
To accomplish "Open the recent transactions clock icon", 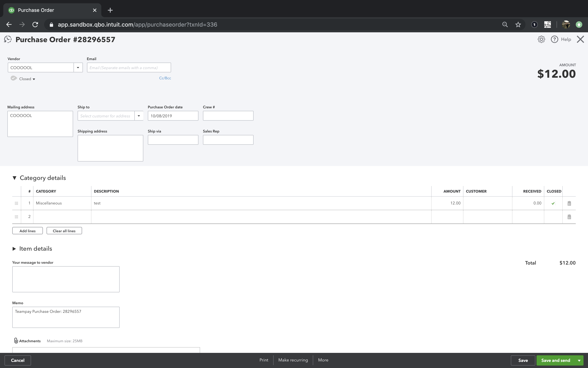I will tap(8, 39).
